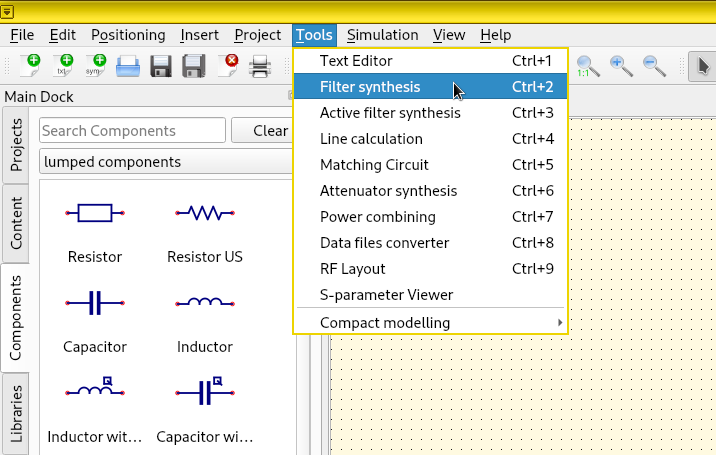
Task: Pick the Inductor component
Action: pos(205,321)
